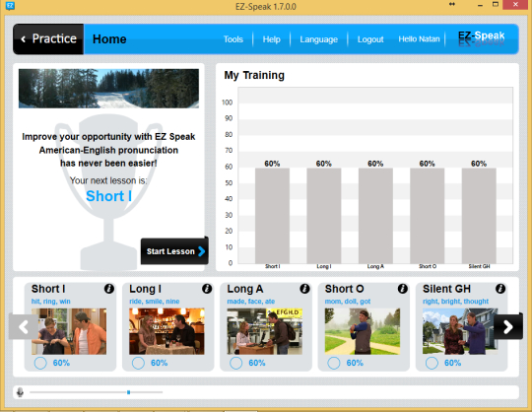Viewport: 532px width, 412px height.
Task: Click the Home heading
Action: pos(109,39)
